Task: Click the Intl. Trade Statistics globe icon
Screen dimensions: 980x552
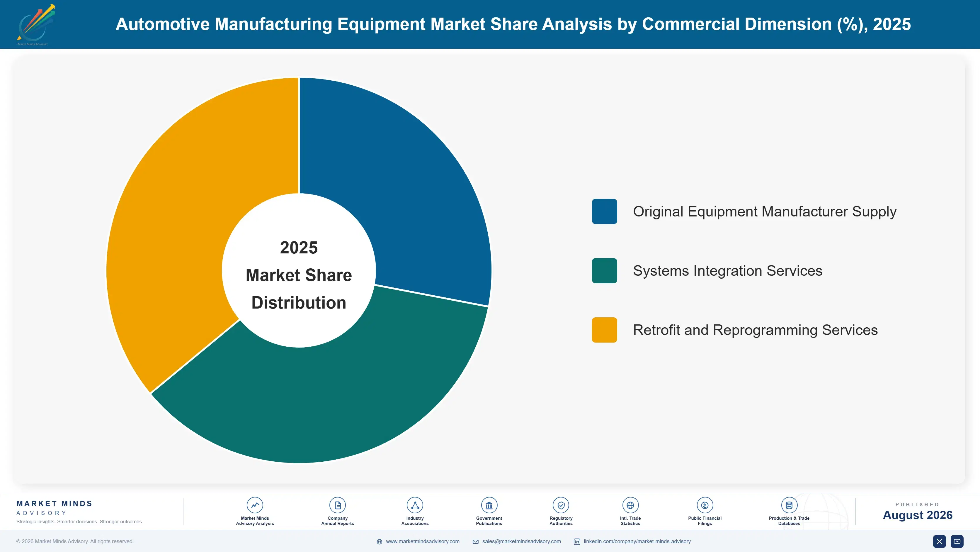Action: [x=630, y=505]
